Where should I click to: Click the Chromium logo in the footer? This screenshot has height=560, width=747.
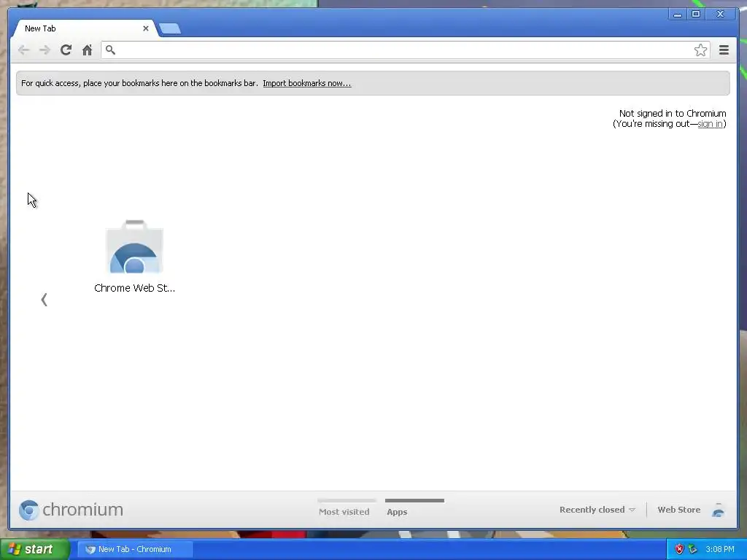(71, 510)
